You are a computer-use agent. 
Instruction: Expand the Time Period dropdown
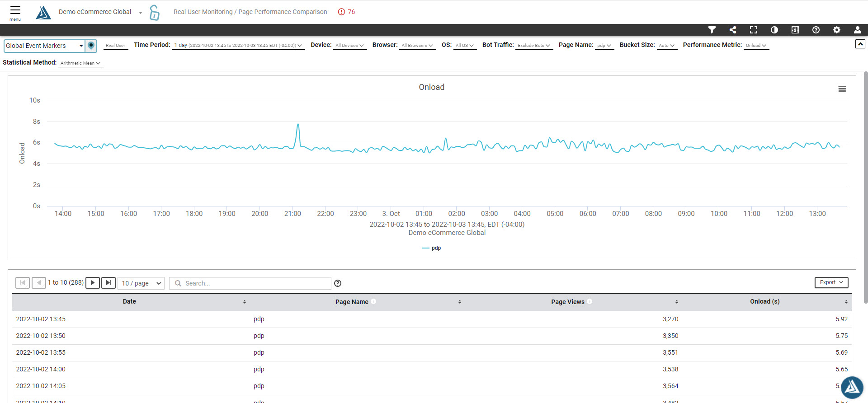click(x=238, y=46)
